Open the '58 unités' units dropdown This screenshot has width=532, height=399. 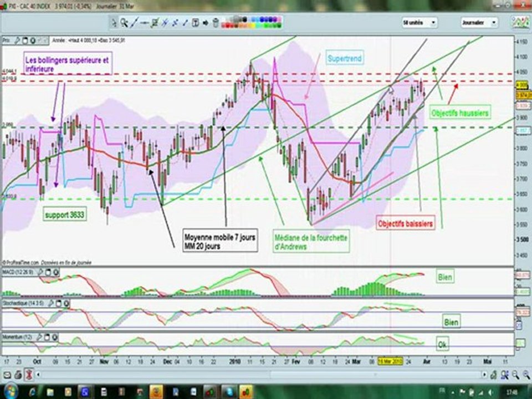coord(420,23)
